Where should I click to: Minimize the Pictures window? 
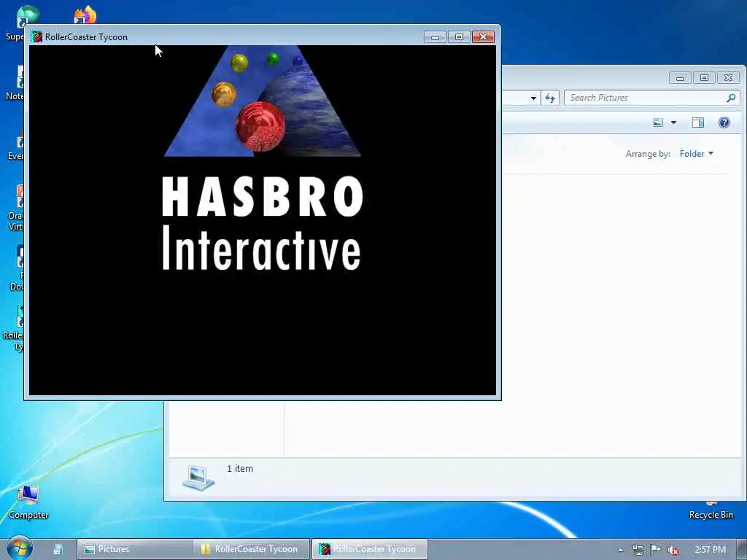[680, 77]
